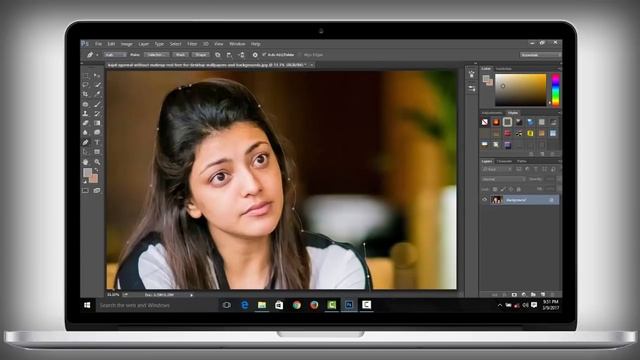Screen dimensions: 640x360
Task: Add layer mask from Layers panel bottom
Action: click(x=514, y=294)
